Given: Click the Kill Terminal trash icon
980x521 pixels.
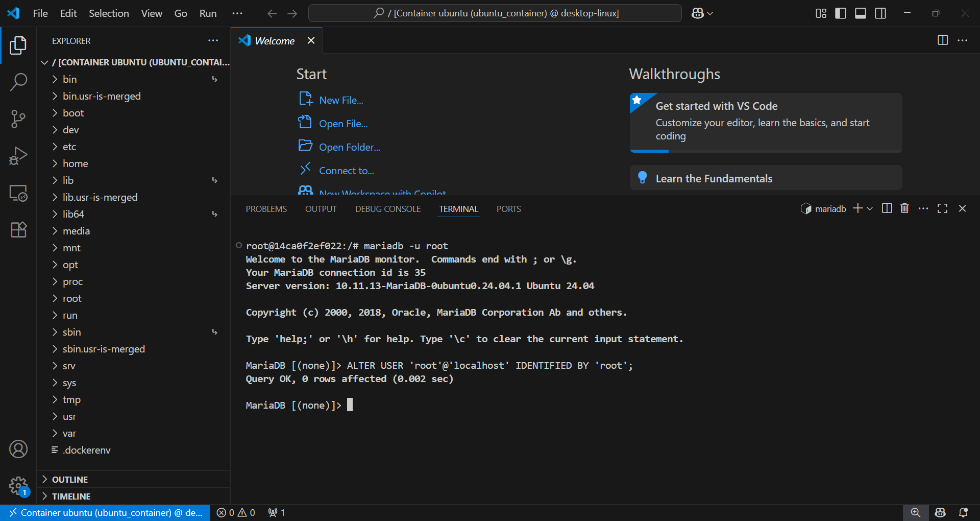Looking at the screenshot, I should click(904, 208).
